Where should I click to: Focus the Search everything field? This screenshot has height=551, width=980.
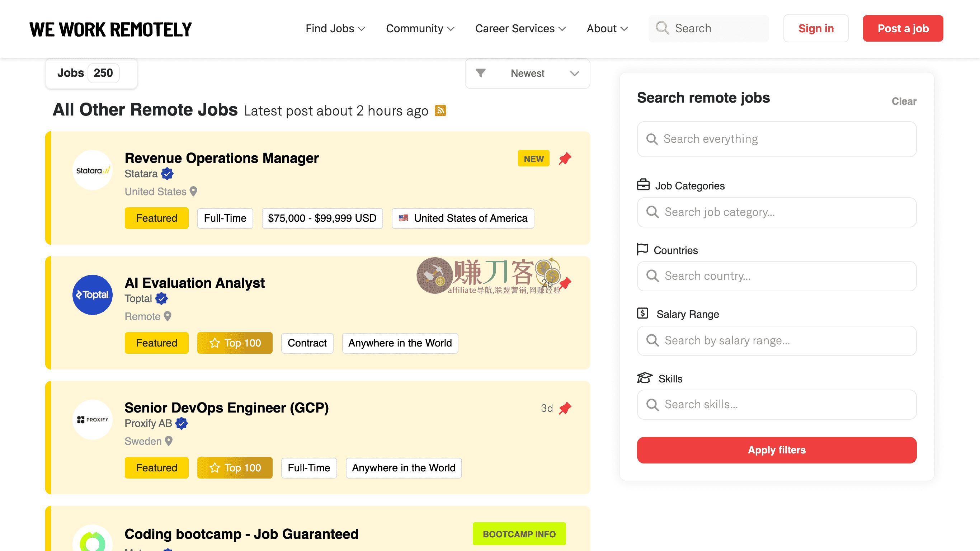pyautogui.click(x=777, y=139)
